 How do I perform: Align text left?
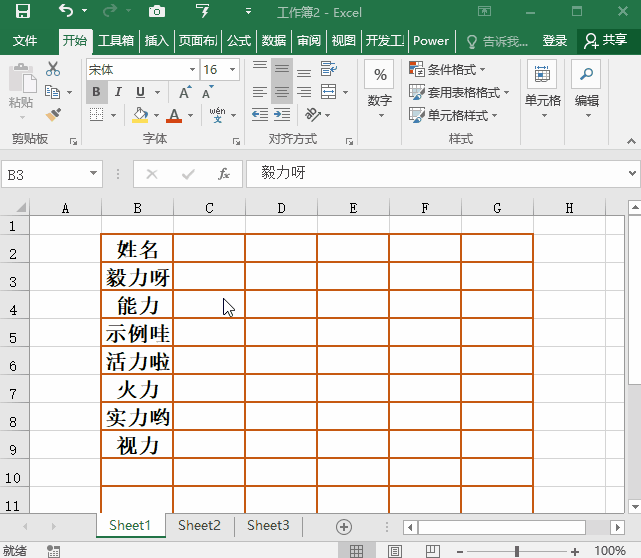coord(260,92)
